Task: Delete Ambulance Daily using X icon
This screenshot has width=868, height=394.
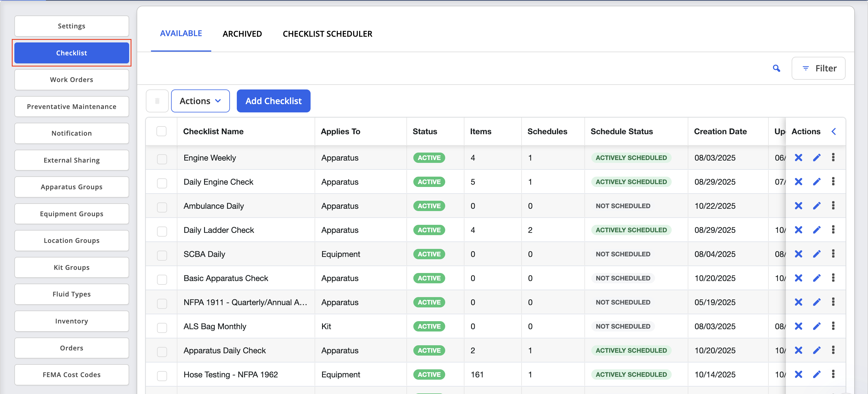Action: [x=798, y=206]
